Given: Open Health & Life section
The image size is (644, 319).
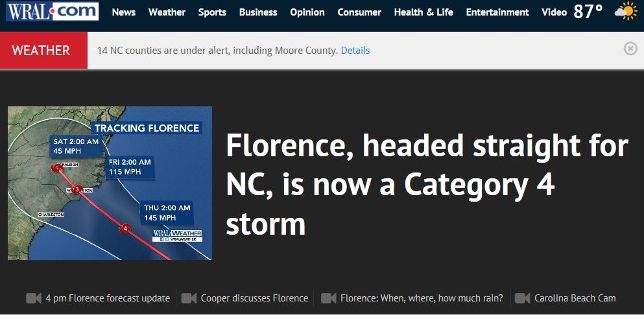Looking at the screenshot, I should tap(423, 12).
